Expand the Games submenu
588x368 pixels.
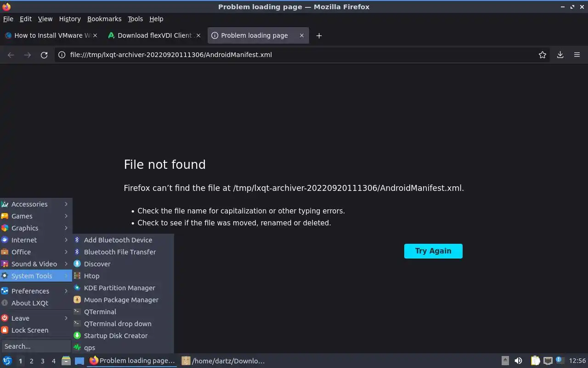pyautogui.click(x=36, y=216)
